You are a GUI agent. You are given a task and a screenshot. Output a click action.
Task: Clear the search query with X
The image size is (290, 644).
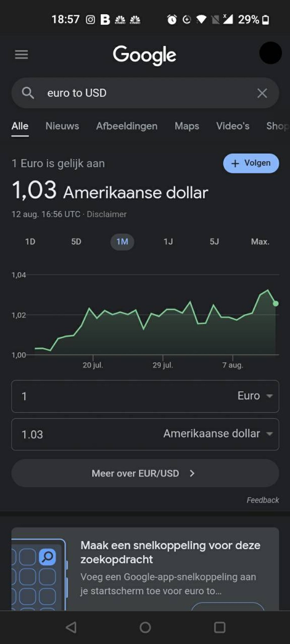262,93
